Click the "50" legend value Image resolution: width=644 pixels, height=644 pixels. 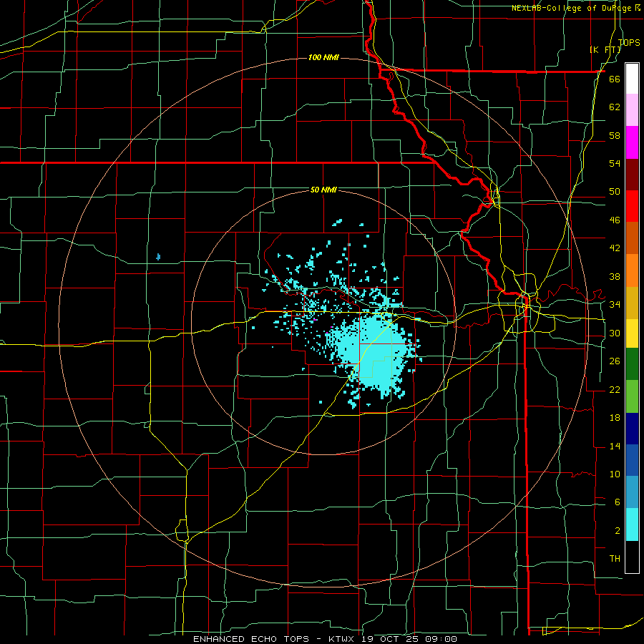coord(615,192)
